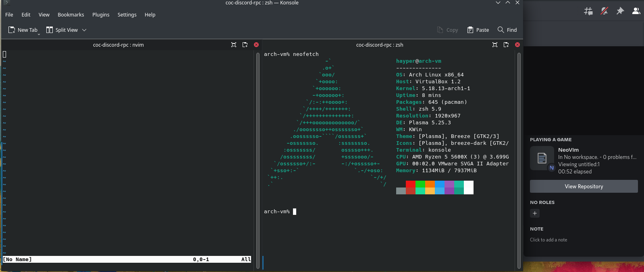Click the Packages: 645 (pacman) line
This screenshot has width=644, height=272.
point(432,102)
